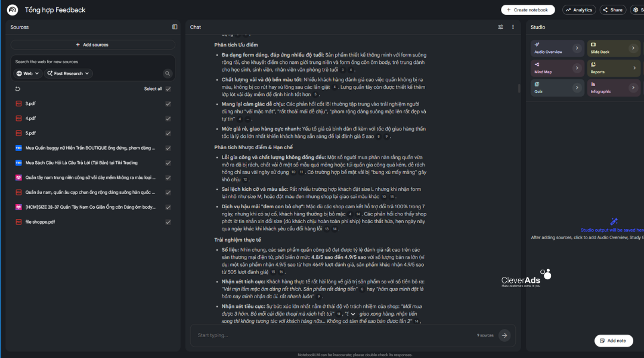644x358 pixels.
Task: Uncheck Quần âu nam source checkbox
Action: [x=168, y=192]
